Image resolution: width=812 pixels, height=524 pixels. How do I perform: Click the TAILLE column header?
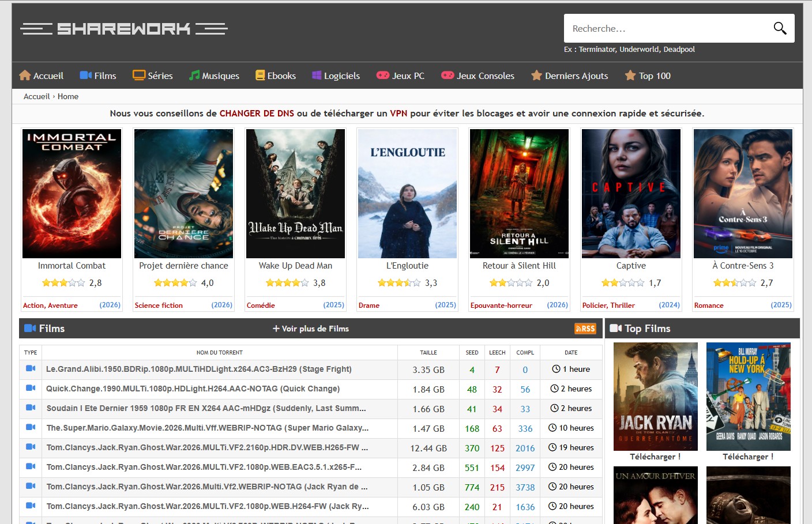[428, 353]
